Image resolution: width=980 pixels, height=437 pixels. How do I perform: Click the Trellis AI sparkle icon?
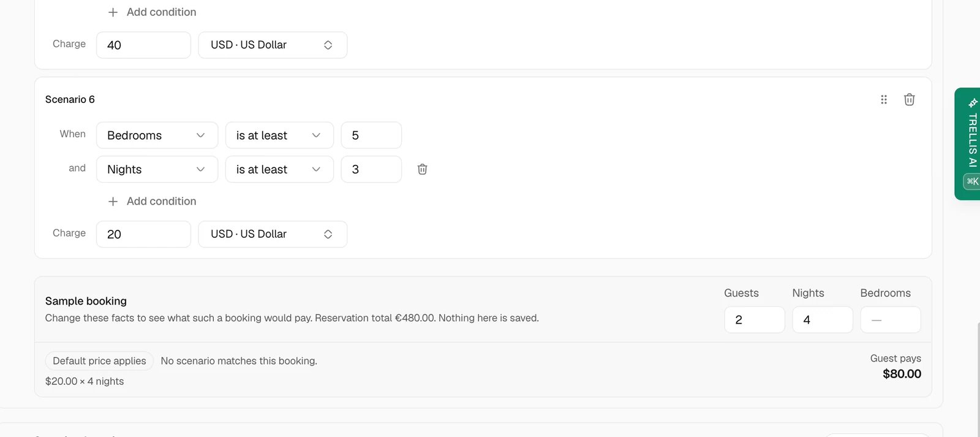click(973, 102)
